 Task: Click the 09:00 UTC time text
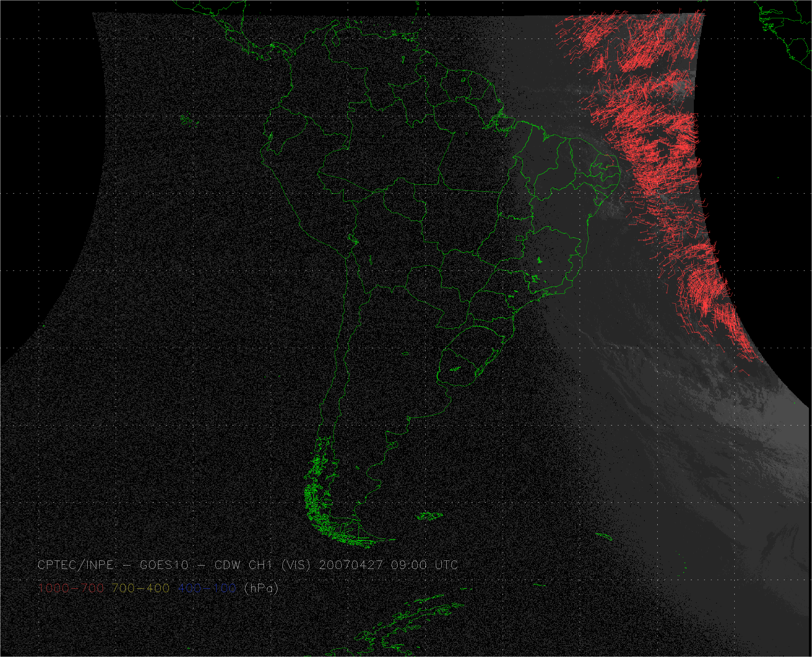pyautogui.click(x=424, y=565)
